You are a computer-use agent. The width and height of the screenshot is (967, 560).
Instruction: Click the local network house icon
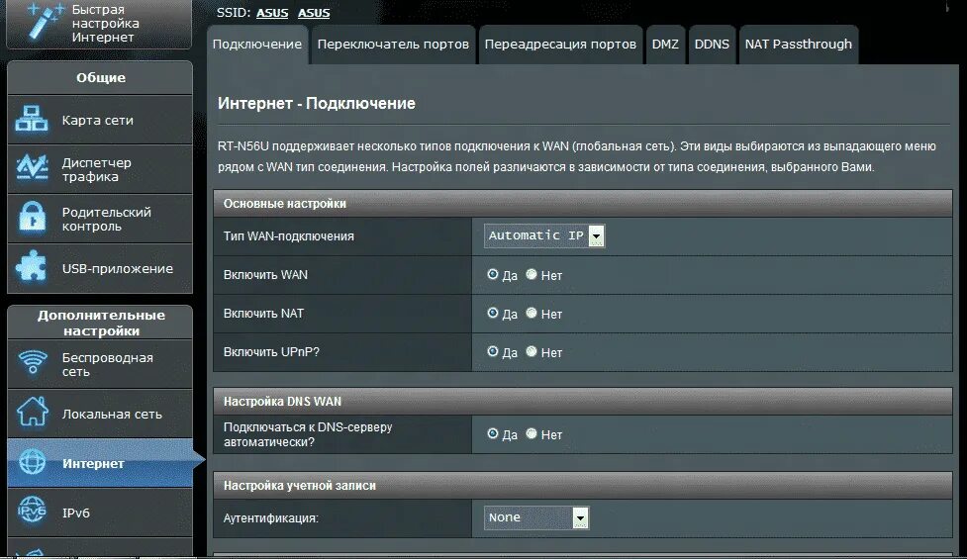pyautogui.click(x=32, y=412)
